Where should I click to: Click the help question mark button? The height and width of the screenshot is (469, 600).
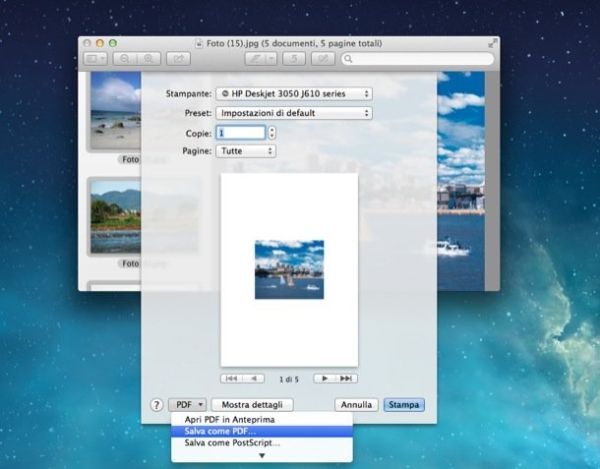[157, 405]
